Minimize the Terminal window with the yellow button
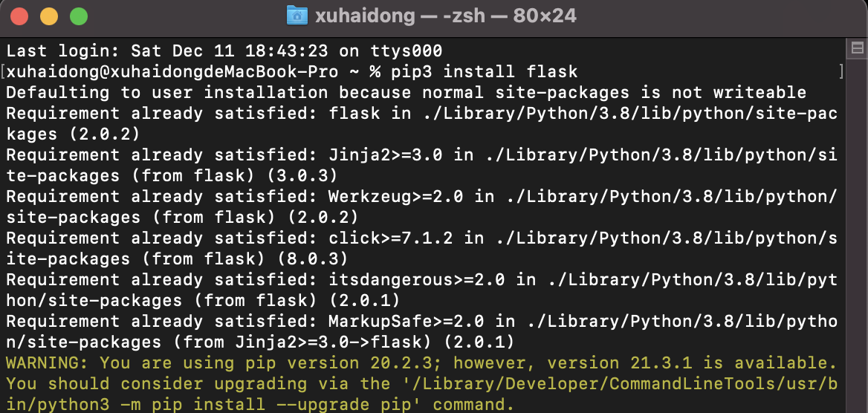Image resolution: width=868 pixels, height=413 pixels. 49,16
